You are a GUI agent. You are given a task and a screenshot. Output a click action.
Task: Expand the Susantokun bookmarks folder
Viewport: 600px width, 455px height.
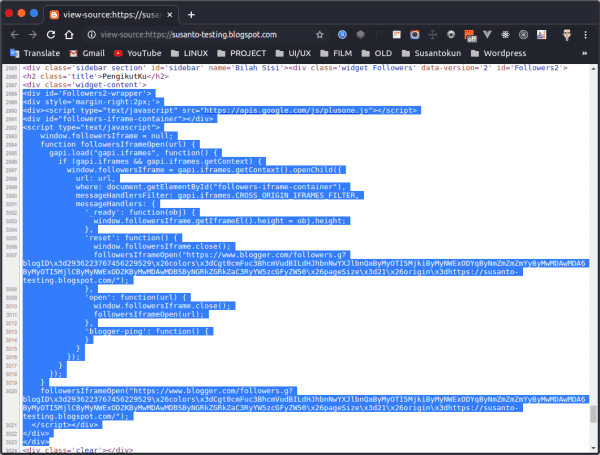(x=432, y=53)
